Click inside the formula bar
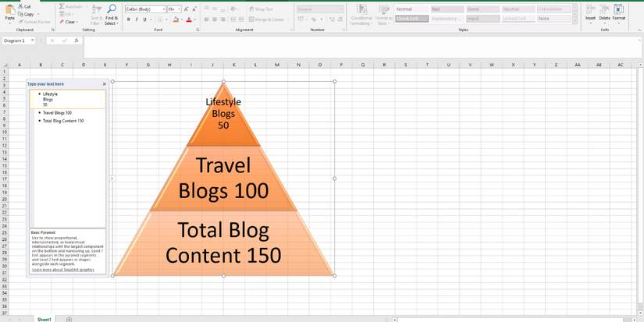This screenshot has height=322, width=644. (363, 48)
